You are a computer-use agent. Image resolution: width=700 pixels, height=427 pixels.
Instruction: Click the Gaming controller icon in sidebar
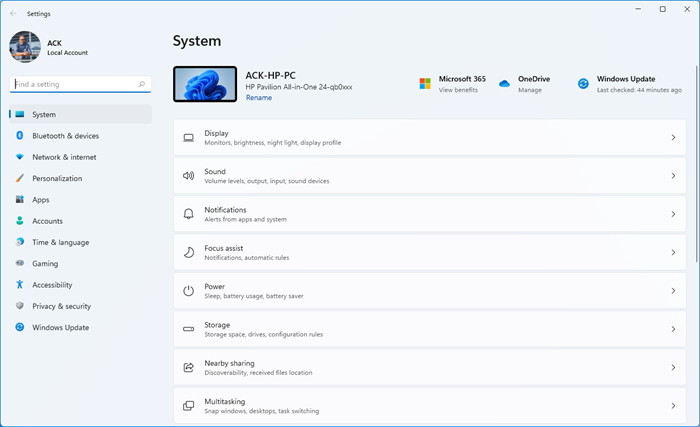pyautogui.click(x=19, y=264)
